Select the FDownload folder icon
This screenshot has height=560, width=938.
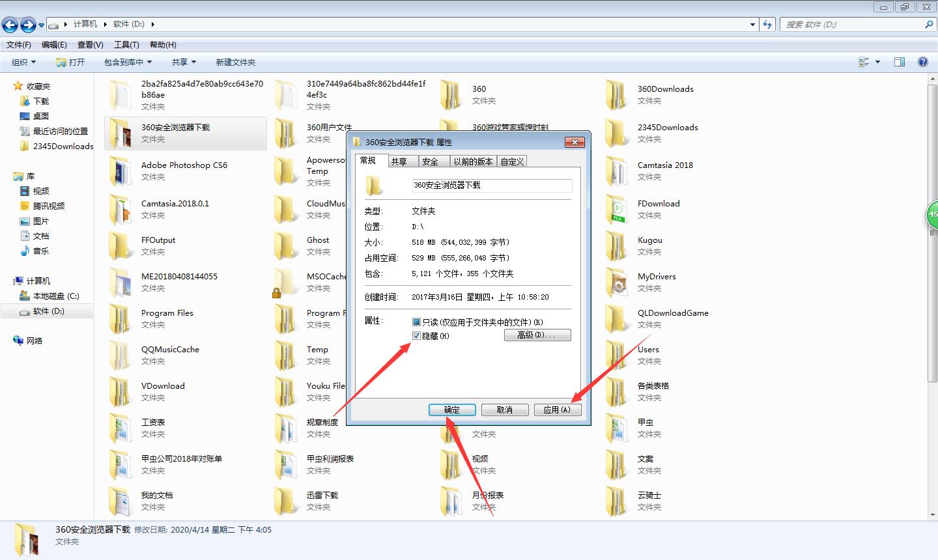[616, 209]
